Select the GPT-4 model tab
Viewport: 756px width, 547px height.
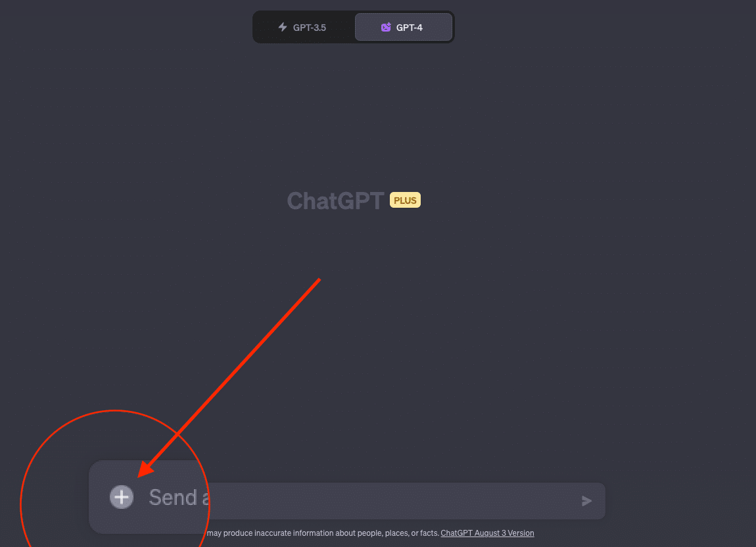click(404, 27)
